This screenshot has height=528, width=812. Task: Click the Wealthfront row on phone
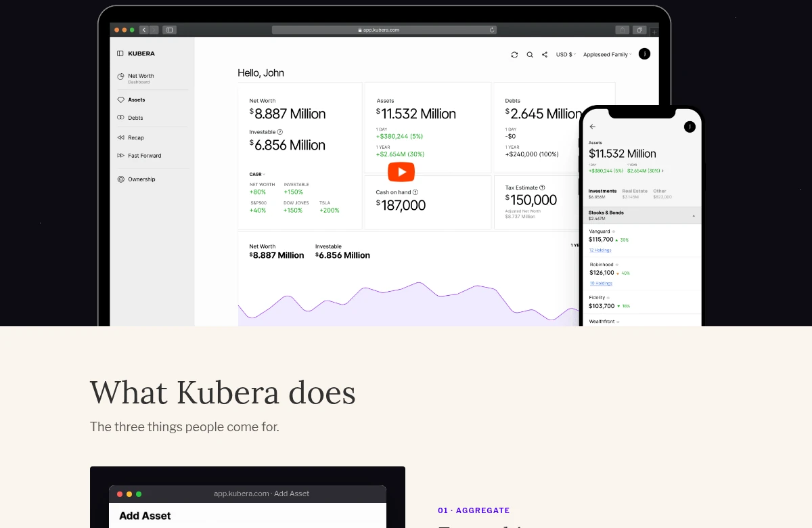pos(641,321)
